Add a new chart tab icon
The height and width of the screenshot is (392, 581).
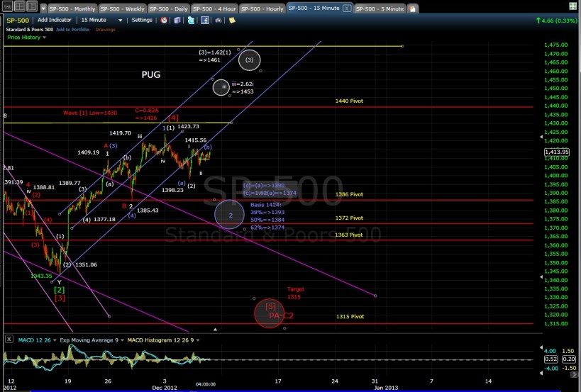tap(412, 9)
